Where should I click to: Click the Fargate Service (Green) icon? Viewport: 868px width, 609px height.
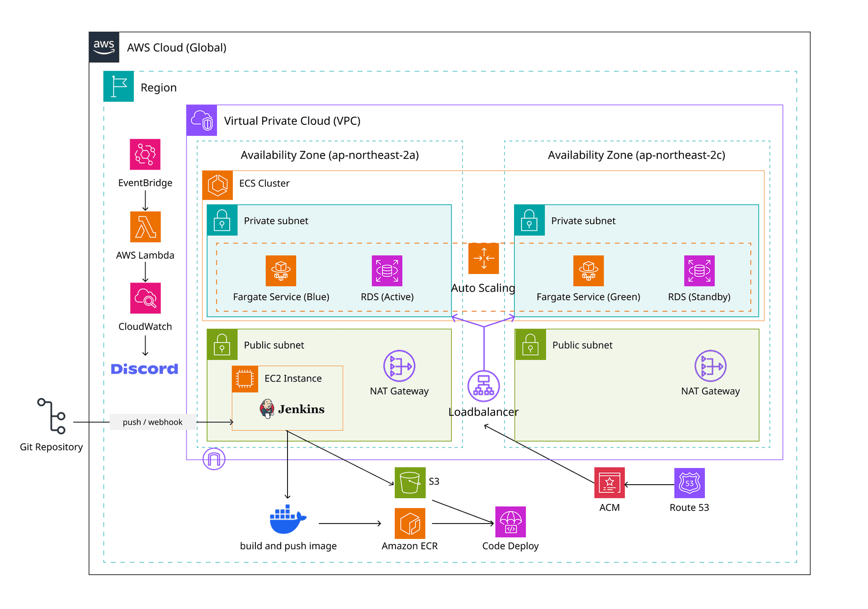tap(588, 271)
